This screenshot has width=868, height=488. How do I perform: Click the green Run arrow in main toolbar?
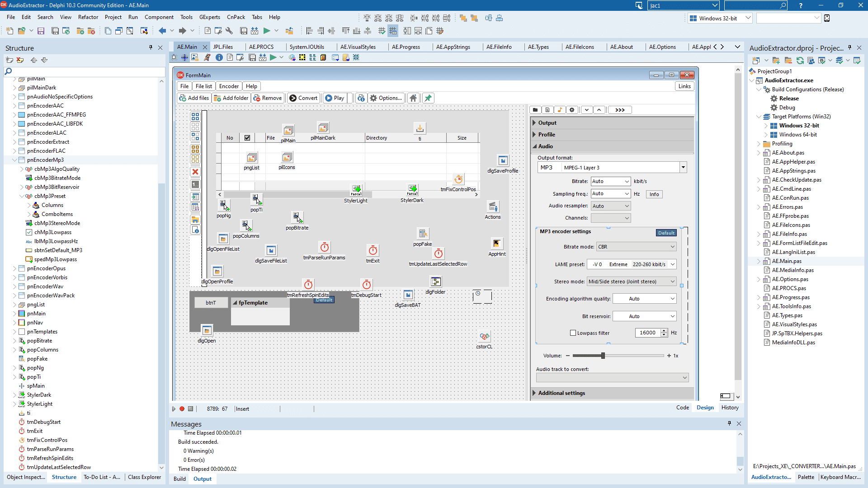(267, 31)
